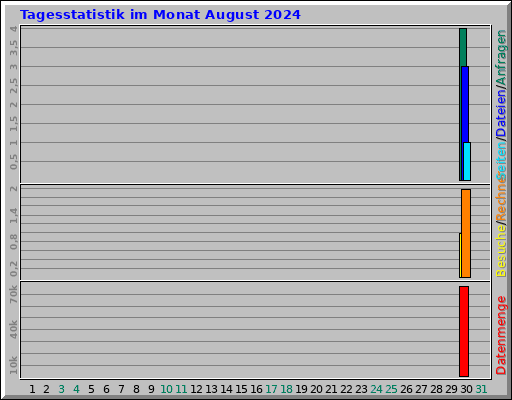Click day 29 on the x-axis
Screen dimensions: 512x400
click(451, 389)
